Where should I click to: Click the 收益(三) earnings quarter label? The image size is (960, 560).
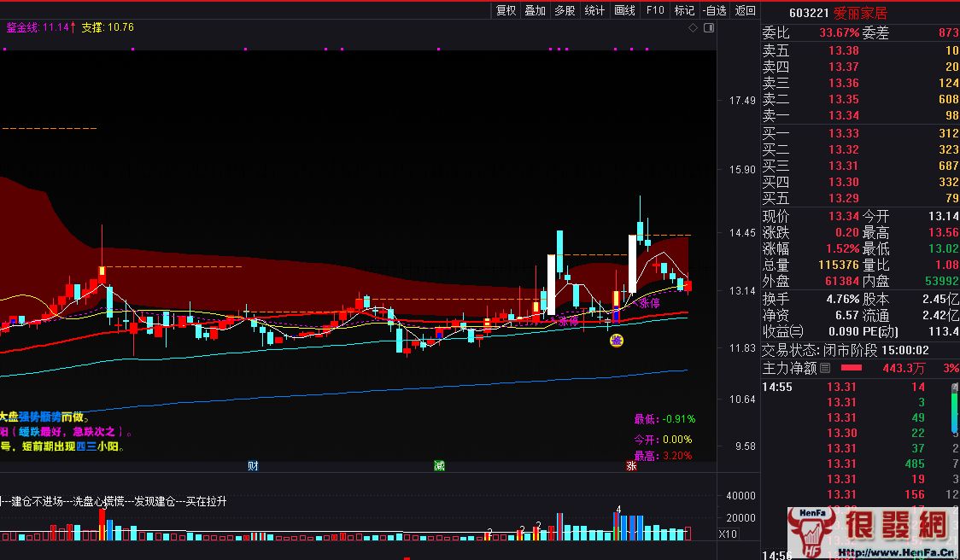(783, 331)
